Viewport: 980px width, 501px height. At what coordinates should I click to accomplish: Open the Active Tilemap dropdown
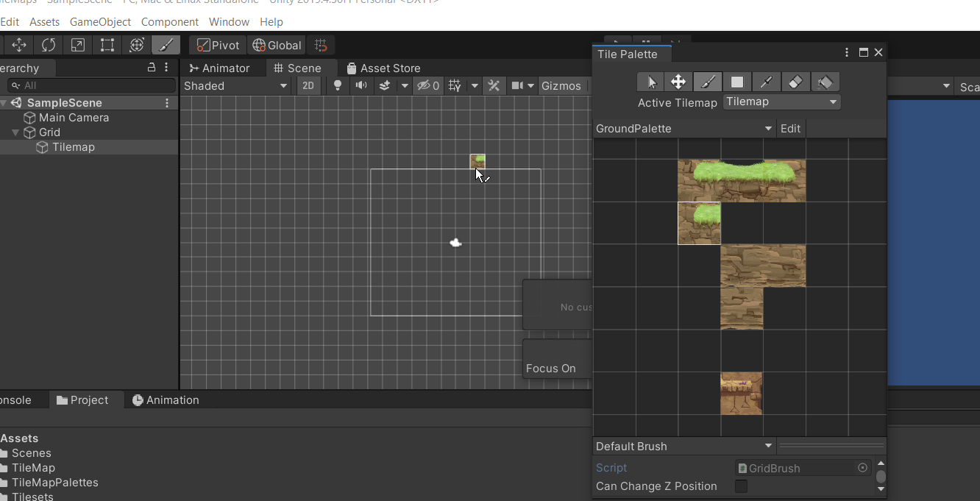tap(781, 102)
